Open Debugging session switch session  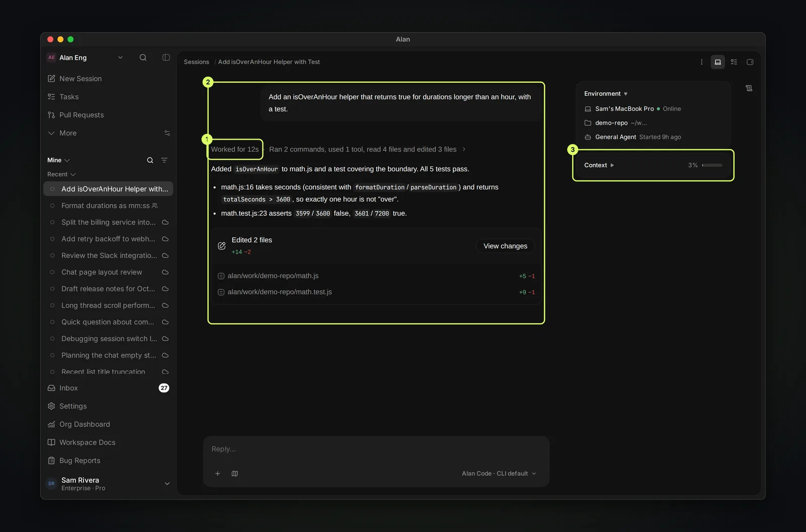[x=108, y=339]
